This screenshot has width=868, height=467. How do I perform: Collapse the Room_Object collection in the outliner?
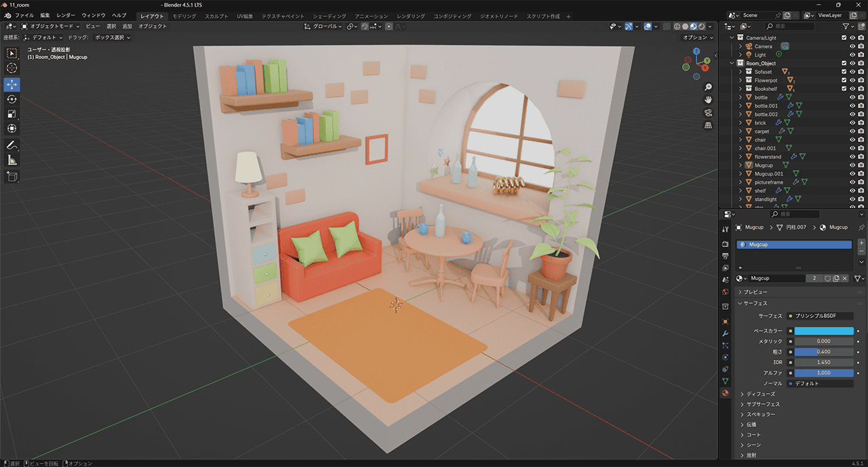732,63
